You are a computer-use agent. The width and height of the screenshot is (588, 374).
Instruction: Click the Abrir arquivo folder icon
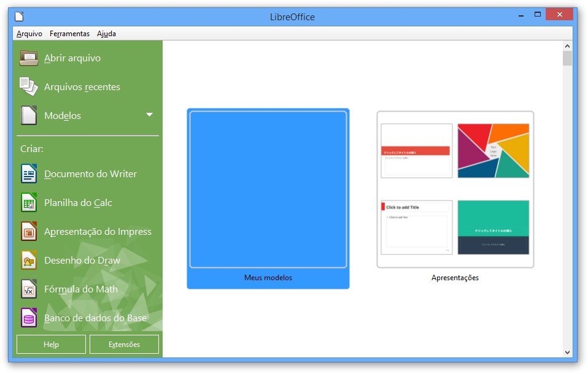[29, 58]
